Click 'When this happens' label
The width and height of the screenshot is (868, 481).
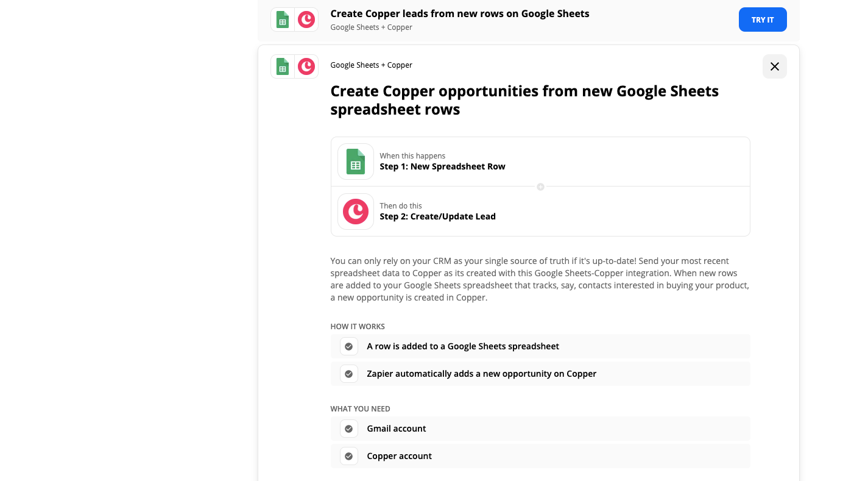(x=412, y=156)
